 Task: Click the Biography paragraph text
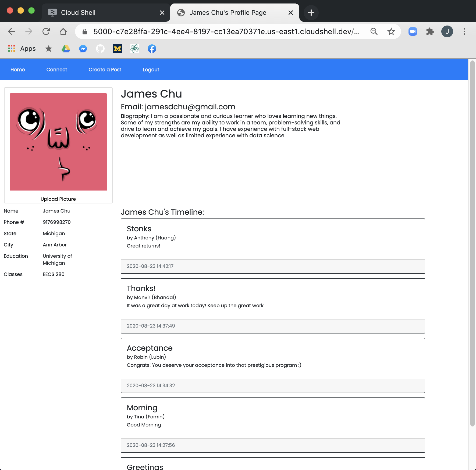click(x=230, y=126)
